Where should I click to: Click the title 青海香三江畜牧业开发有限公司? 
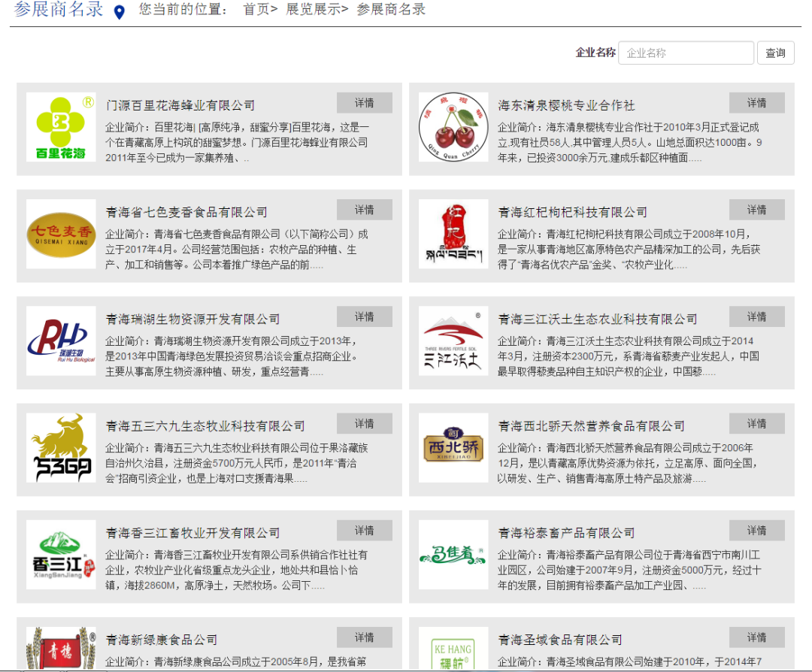tap(192, 533)
